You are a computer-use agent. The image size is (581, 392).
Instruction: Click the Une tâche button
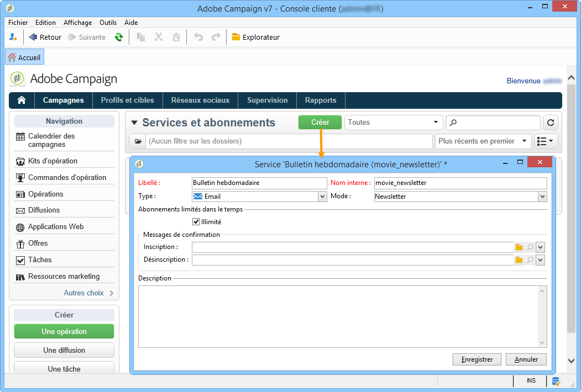click(64, 368)
